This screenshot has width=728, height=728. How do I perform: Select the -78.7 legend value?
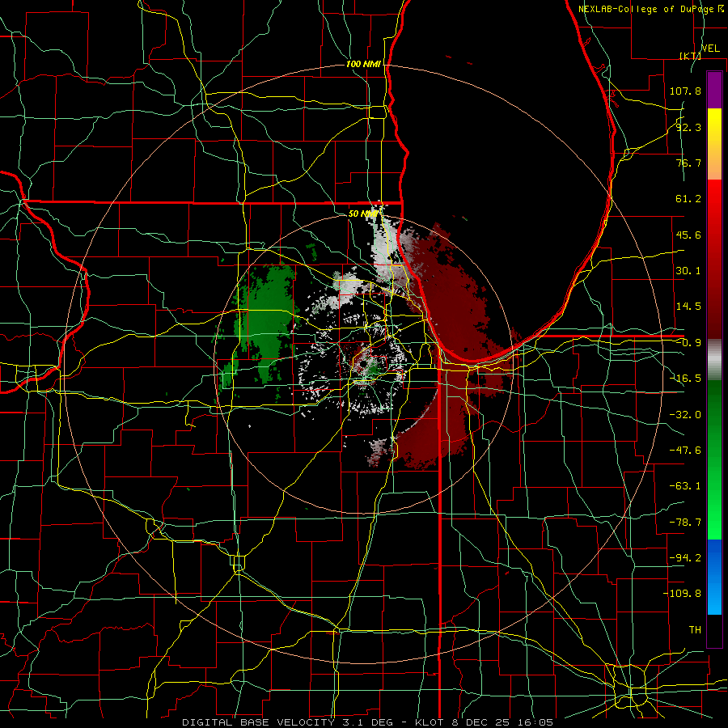pyautogui.click(x=685, y=523)
